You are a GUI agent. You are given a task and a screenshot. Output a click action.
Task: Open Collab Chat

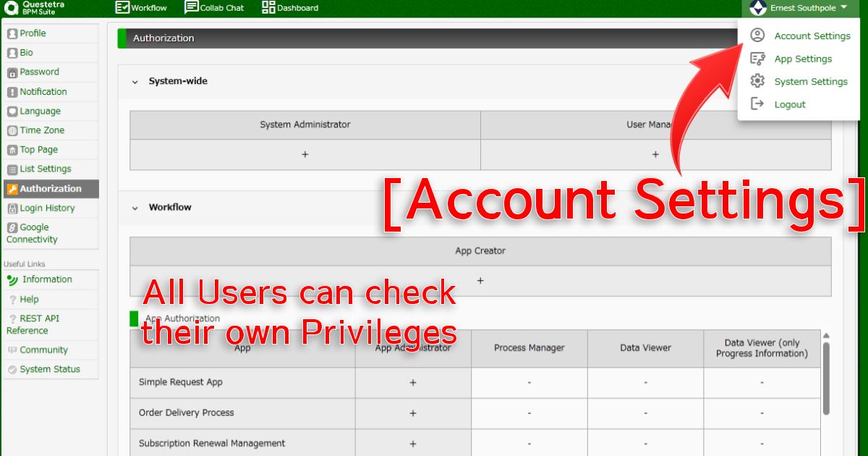(214, 8)
